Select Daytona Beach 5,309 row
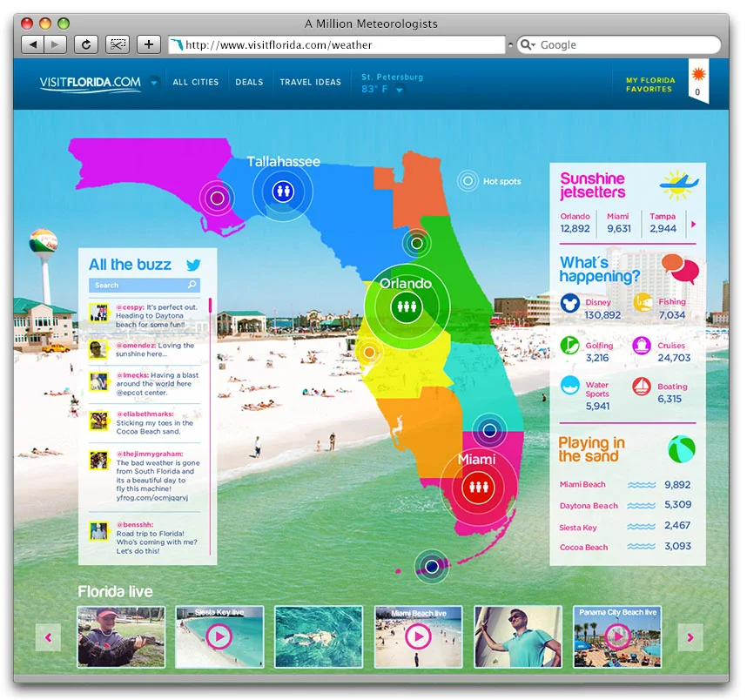Screen dimensions: 747x700 pos(625,505)
